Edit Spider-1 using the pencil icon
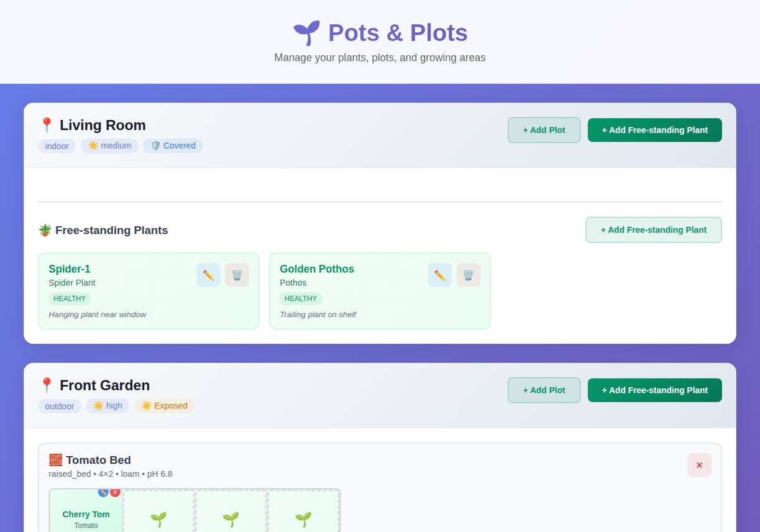The height and width of the screenshot is (532, 760). pyautogui.click(x=208, y=274)
